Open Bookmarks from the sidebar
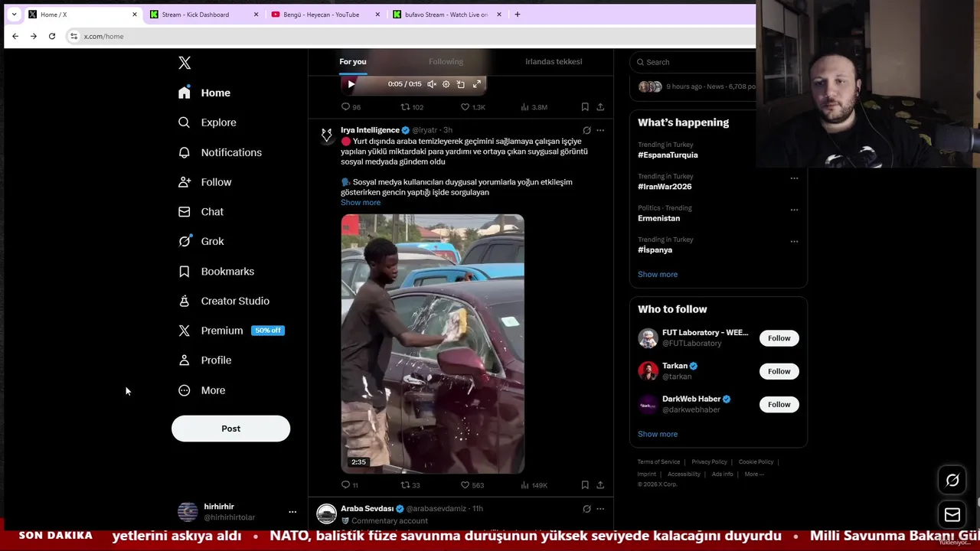The height and width of the screenshot is (551, 980). click(216, 272)
